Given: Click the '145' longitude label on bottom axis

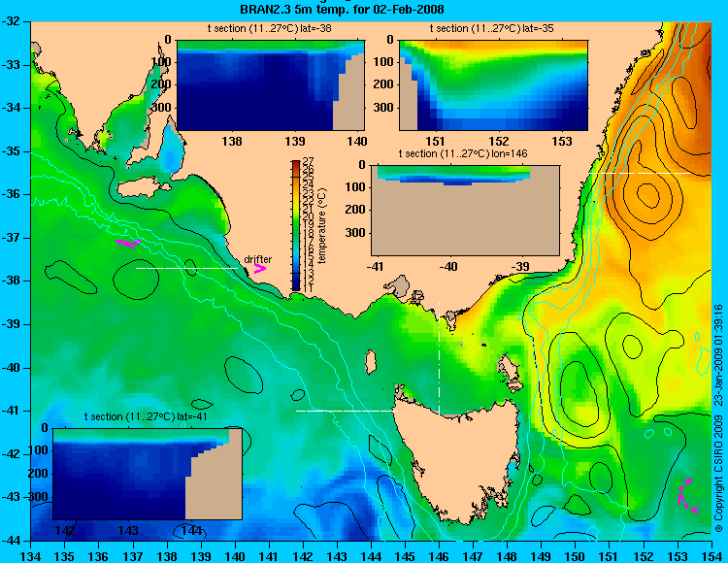Looking at the screenshot, I should point(405,556).
